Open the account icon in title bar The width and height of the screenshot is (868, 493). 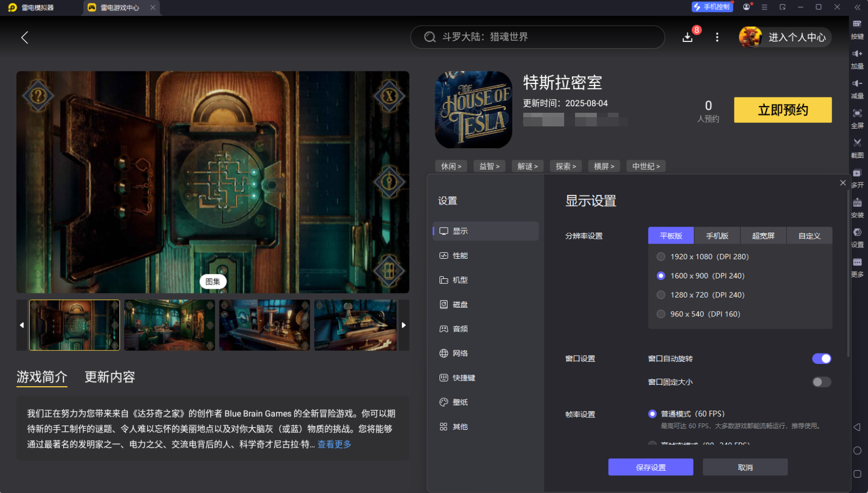747,7
